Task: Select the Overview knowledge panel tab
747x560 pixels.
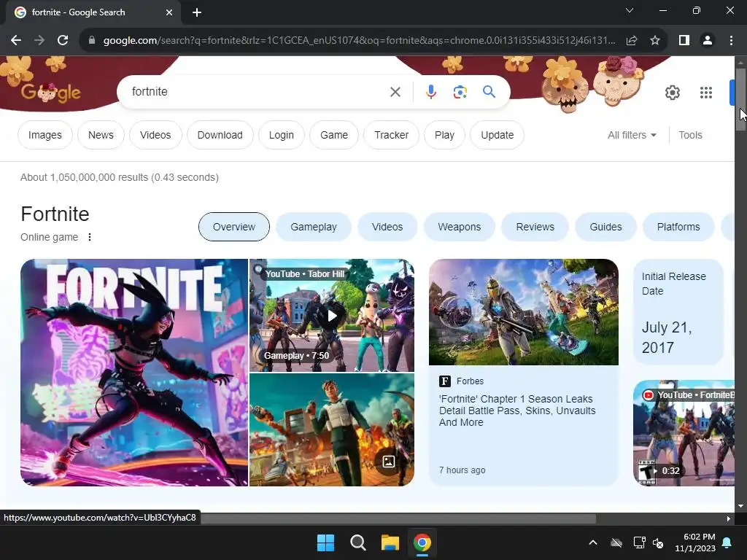Action: [x=234, y=227]
